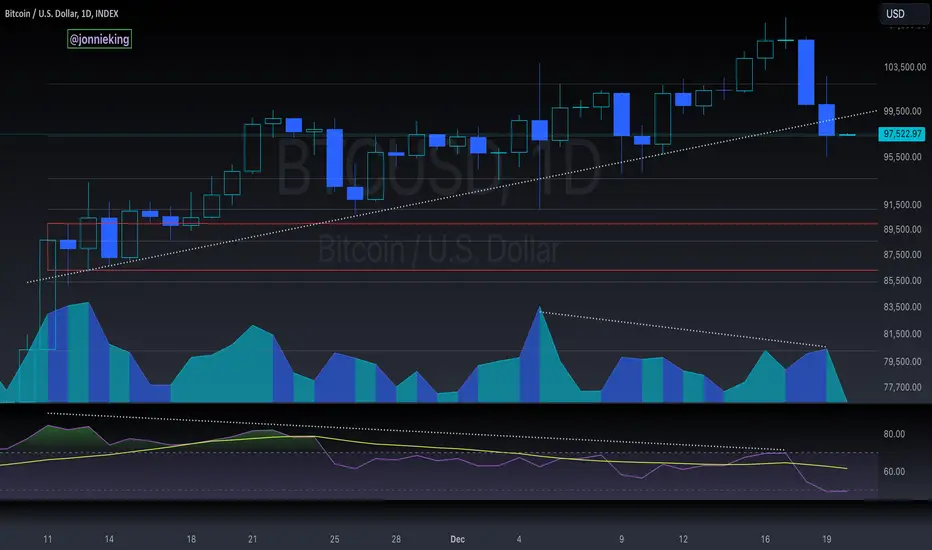Click the date 18 on time axis

point(191,539)
